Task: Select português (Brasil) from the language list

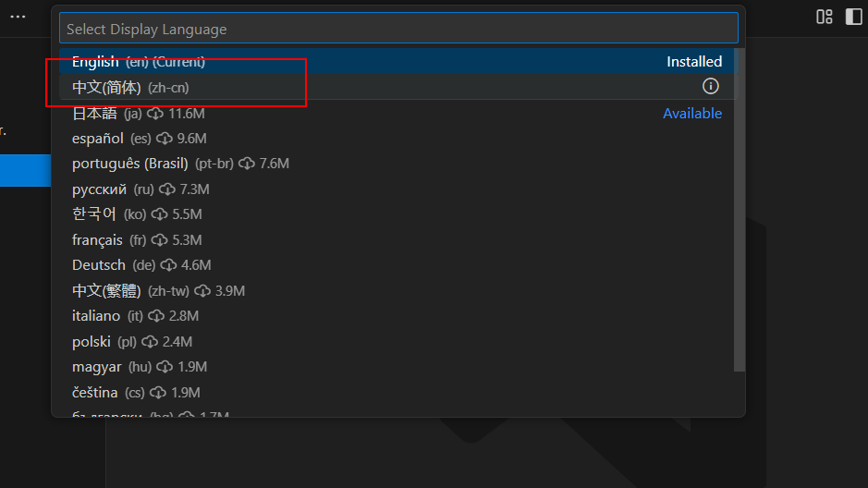Action: tap(129, 164)
